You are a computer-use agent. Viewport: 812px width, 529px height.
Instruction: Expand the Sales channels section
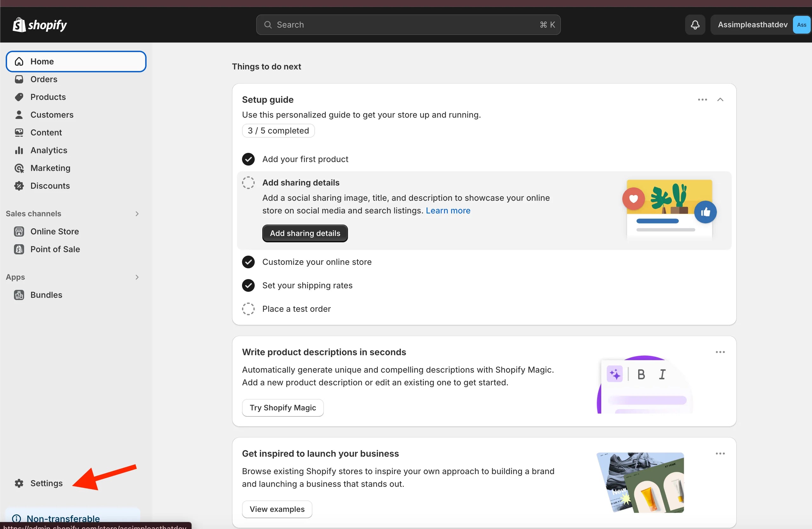pos(137,213)
